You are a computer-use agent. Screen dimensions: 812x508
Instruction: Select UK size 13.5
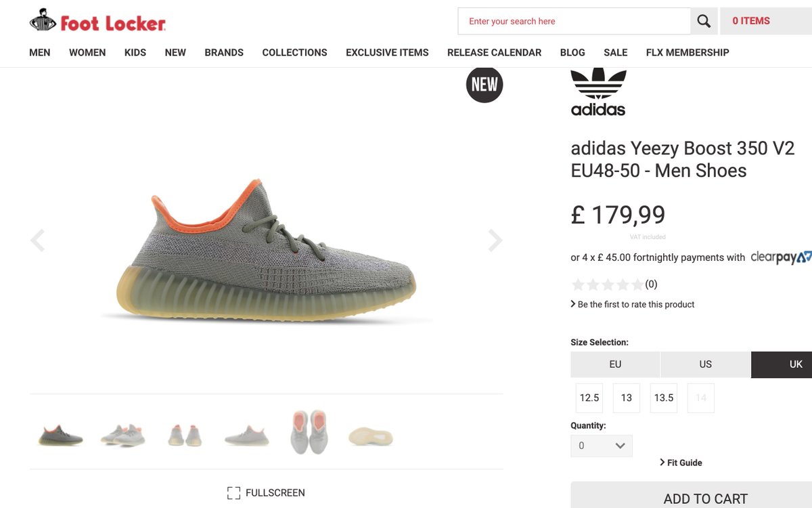tap(664, 398)
